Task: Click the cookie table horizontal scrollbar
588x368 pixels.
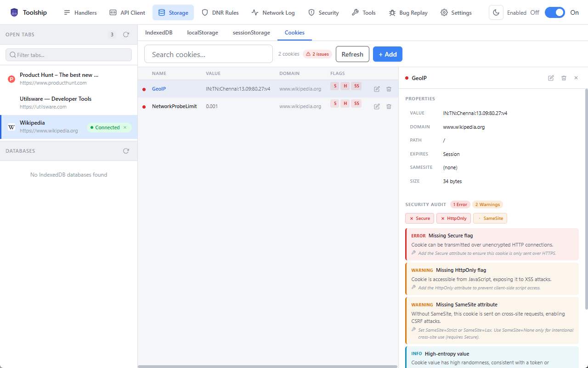Action: (x=268, y=366)
